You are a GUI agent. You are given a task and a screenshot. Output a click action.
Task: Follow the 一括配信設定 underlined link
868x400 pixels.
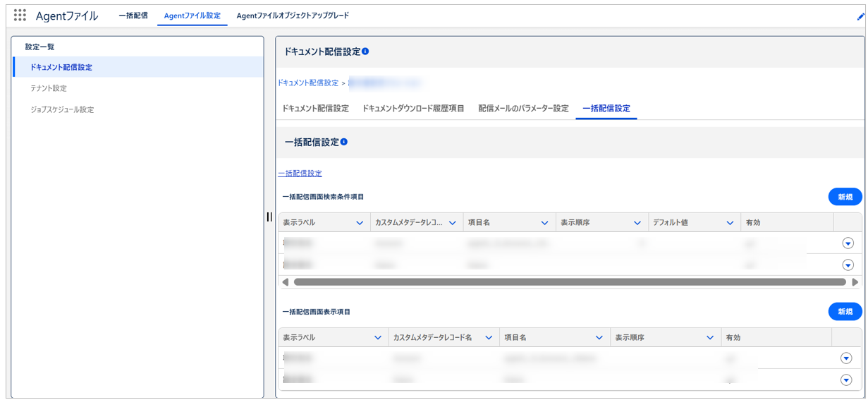tap(300, 173)
